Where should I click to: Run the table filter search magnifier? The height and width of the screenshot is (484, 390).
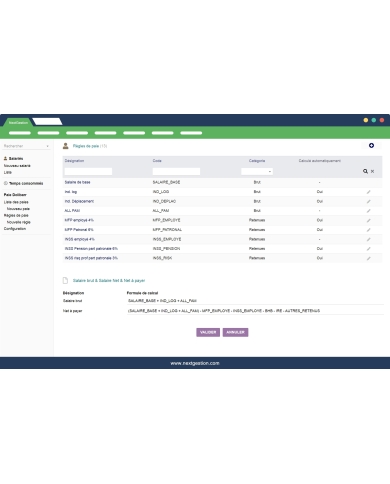[x=365, y=171]
